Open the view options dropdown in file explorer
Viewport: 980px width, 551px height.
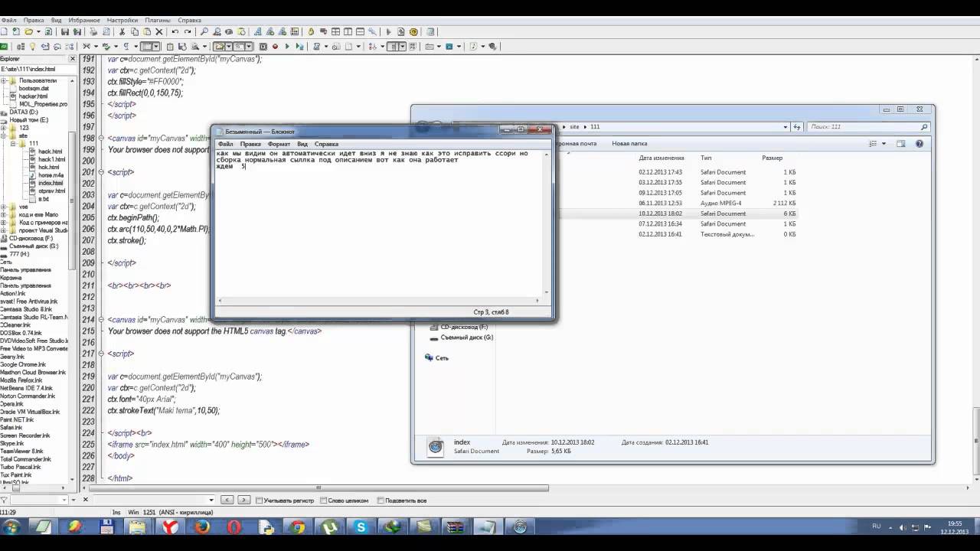pos(884,143)
